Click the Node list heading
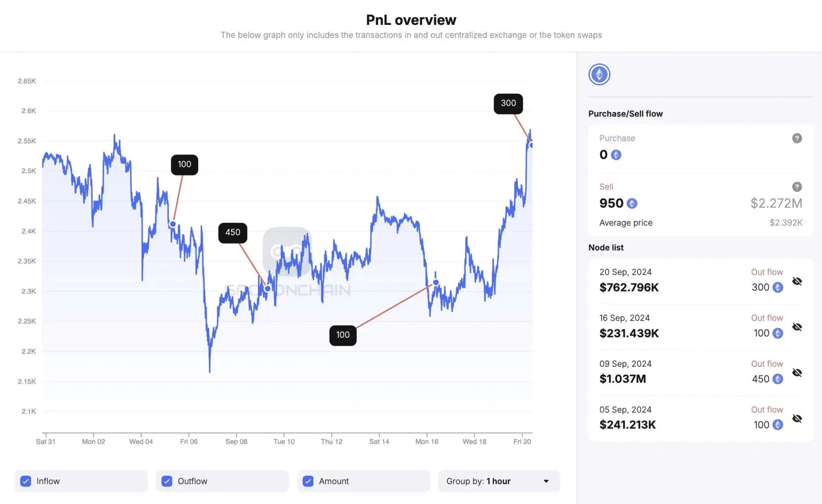822x504 pixels. point(606,248)
